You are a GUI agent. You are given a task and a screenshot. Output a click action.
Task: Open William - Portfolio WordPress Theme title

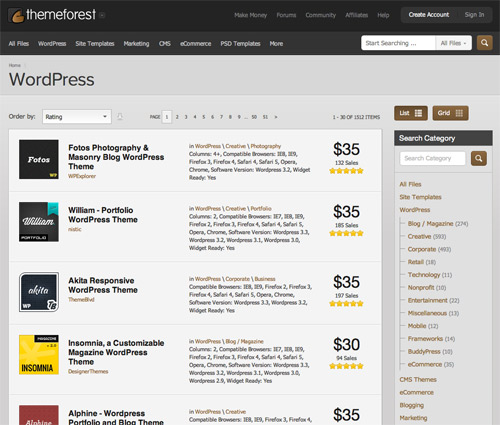[x=103, y=215]
